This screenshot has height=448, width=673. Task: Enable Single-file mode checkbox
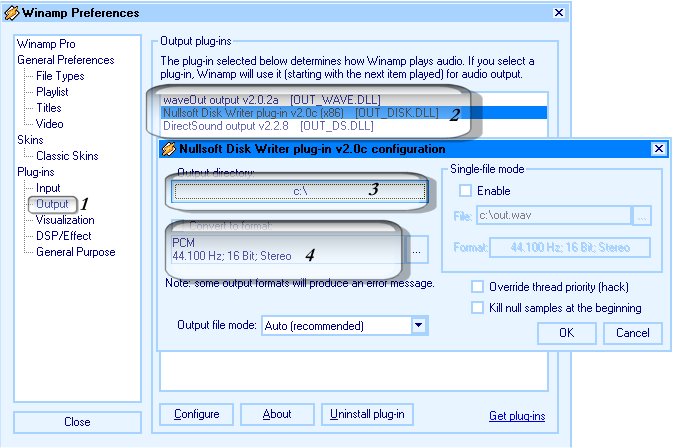465,191
